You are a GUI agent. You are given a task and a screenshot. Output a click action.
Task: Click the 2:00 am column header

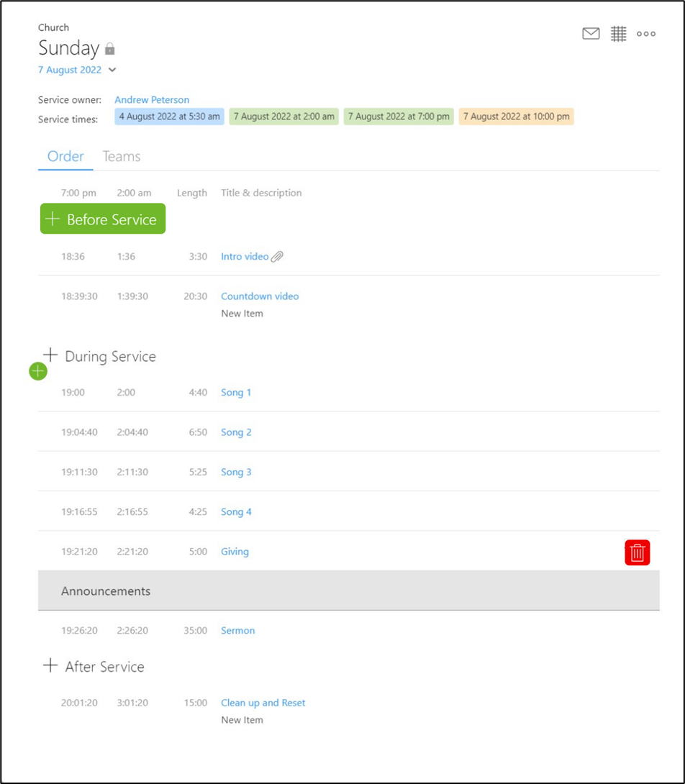(134, 193)
